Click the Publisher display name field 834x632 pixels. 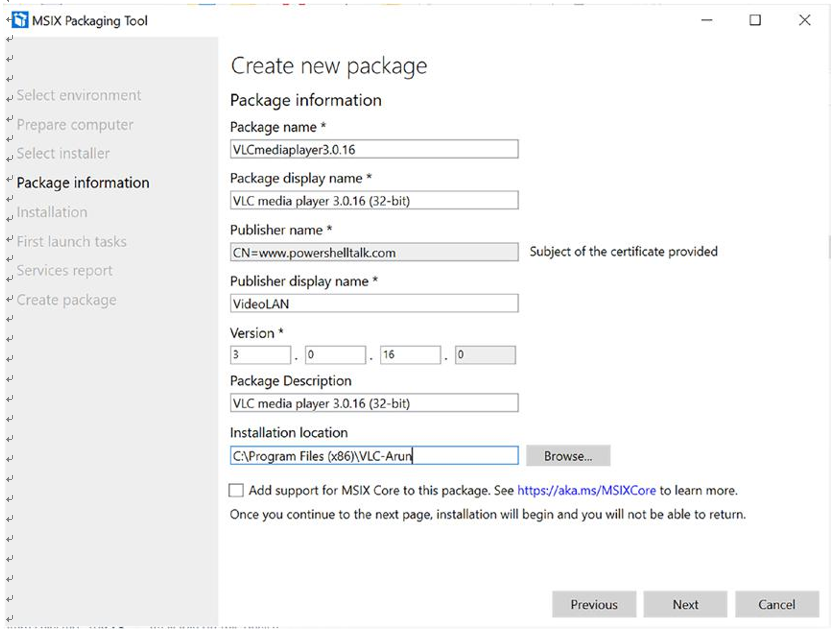point(374,303)
